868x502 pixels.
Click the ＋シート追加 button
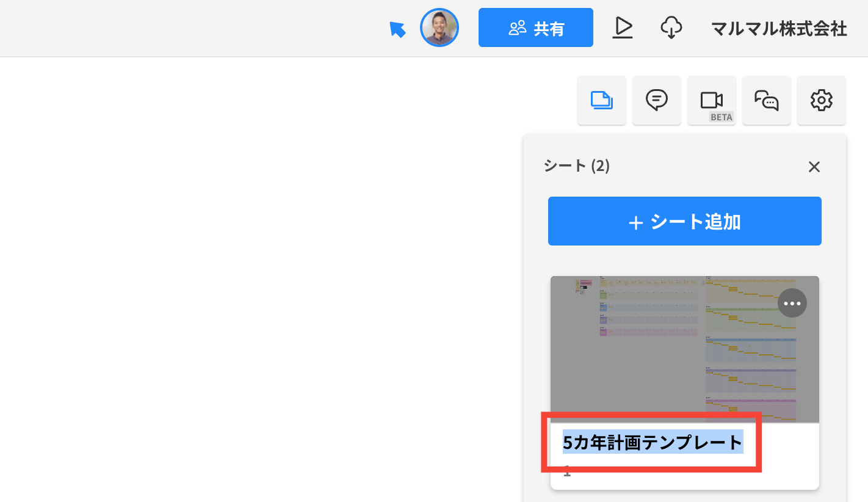(685, 221)
